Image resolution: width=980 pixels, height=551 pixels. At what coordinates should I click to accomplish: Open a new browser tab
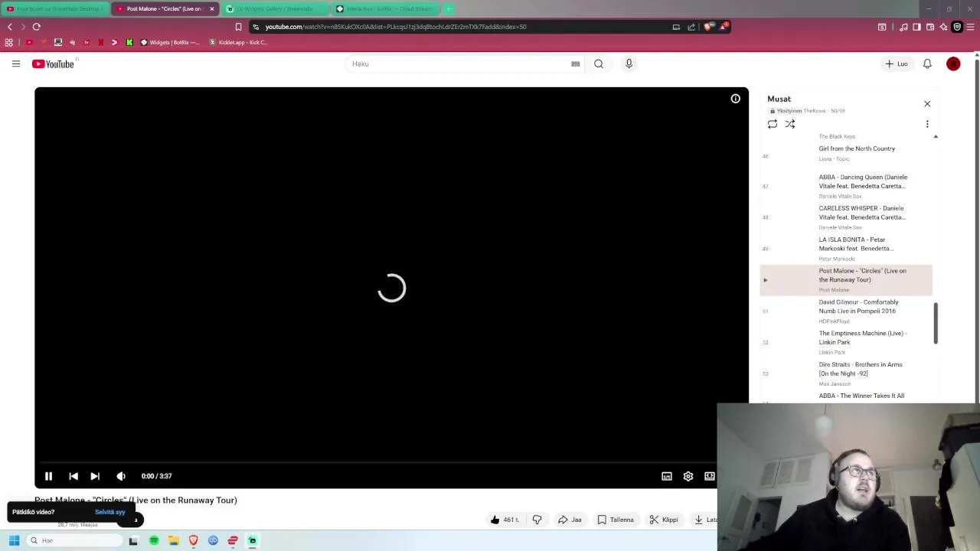point(449,8)
